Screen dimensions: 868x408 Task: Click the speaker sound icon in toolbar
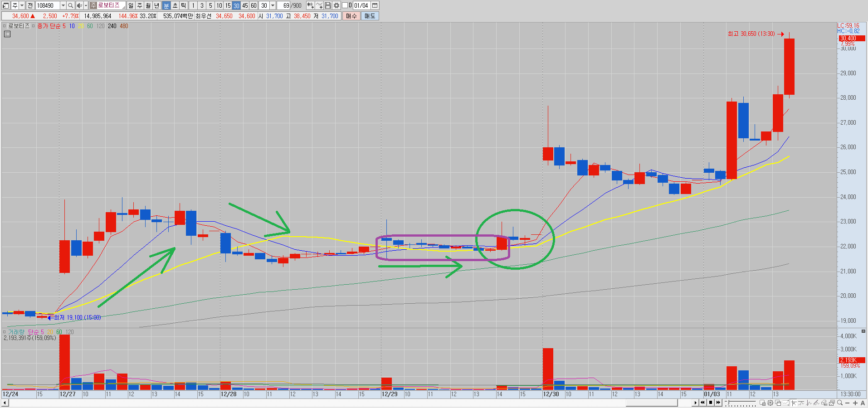pos(79,5)
